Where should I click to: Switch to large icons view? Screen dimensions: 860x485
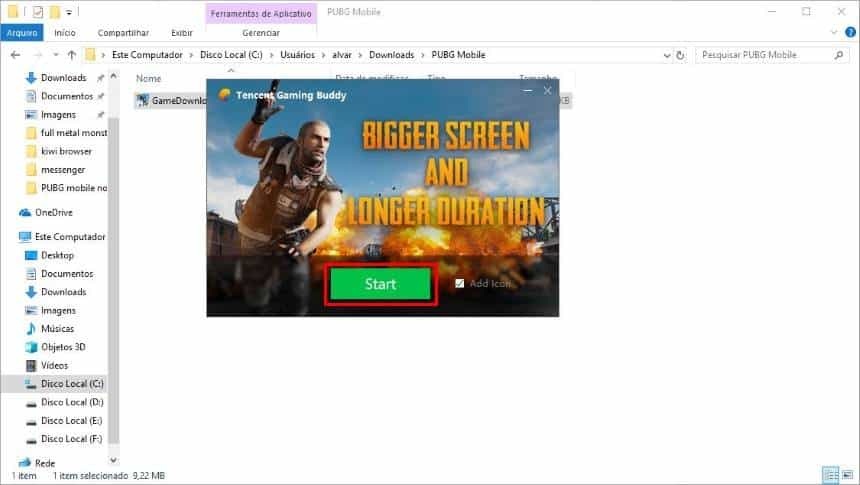(x=847, y=475)
